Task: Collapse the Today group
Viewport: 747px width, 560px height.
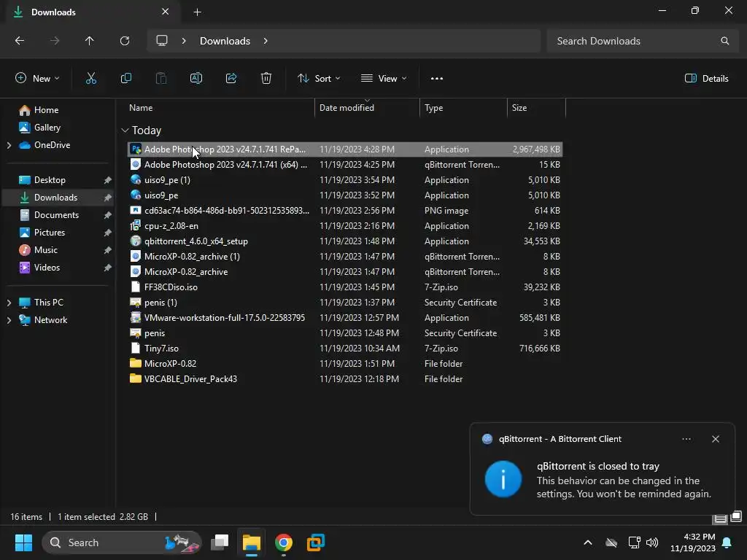Action: [x=125, y=131]
